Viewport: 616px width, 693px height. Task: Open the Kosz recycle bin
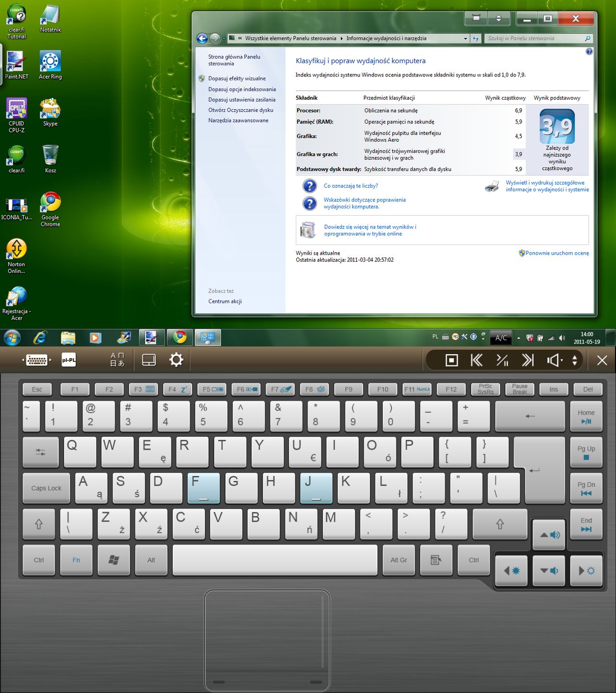click(x=50, y=159)
